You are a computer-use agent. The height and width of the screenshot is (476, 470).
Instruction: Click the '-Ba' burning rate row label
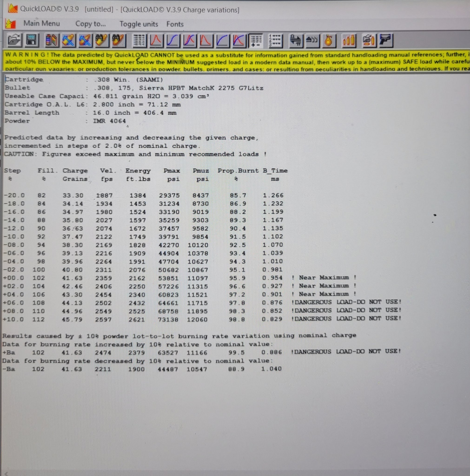click(9, 369)
